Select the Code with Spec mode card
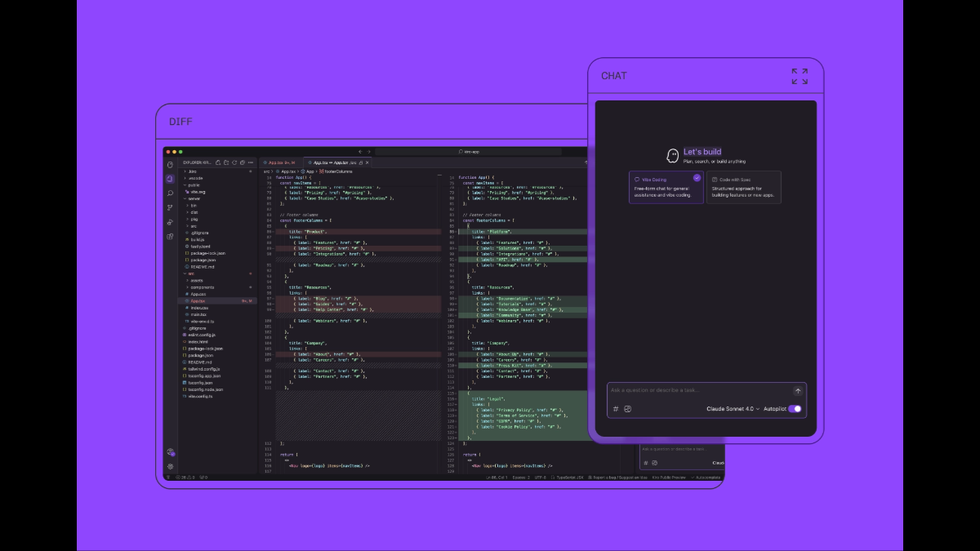This screenshot has height=551, width=980. 743,187
